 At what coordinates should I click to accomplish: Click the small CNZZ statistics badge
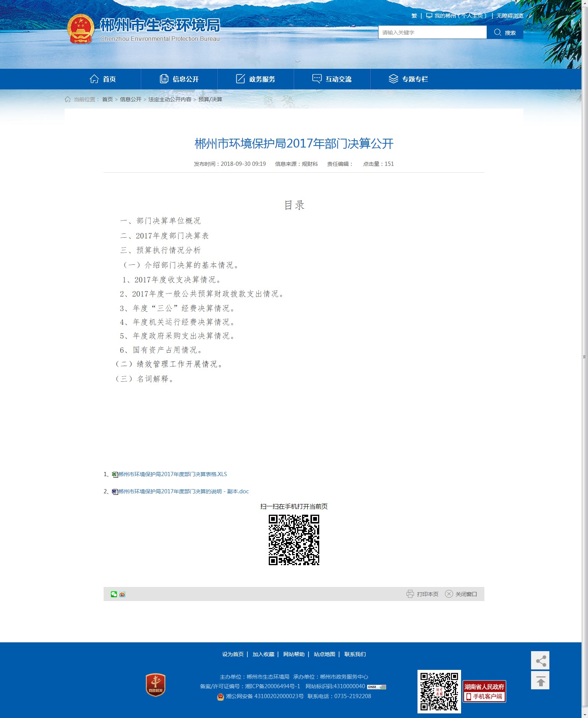point(377,687)
